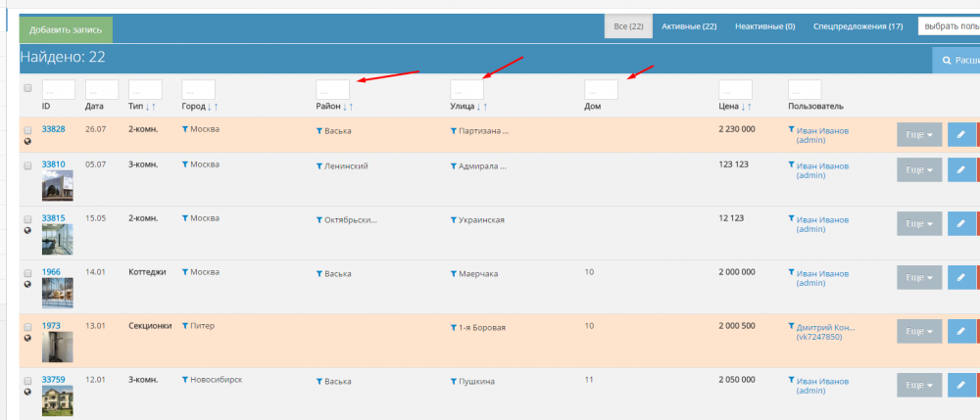Open thumbnail image of record 33815
This screenshot has height=420, width=980.
(58, 240)
